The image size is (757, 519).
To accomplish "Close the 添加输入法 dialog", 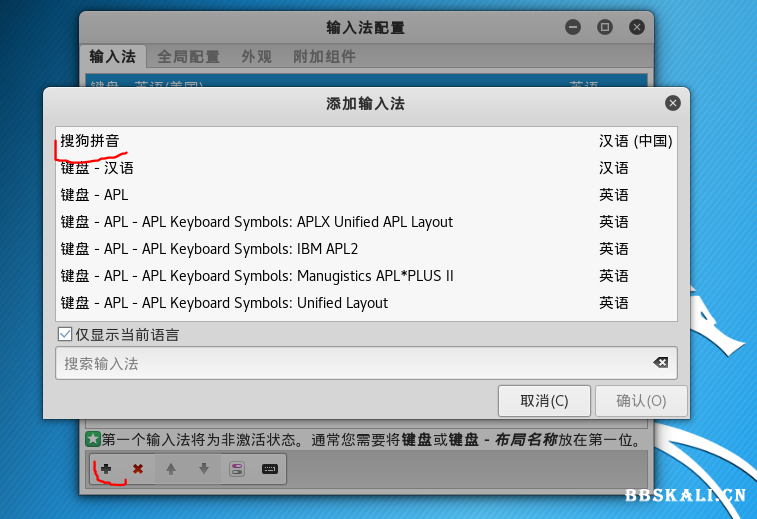I will point(673,103).
